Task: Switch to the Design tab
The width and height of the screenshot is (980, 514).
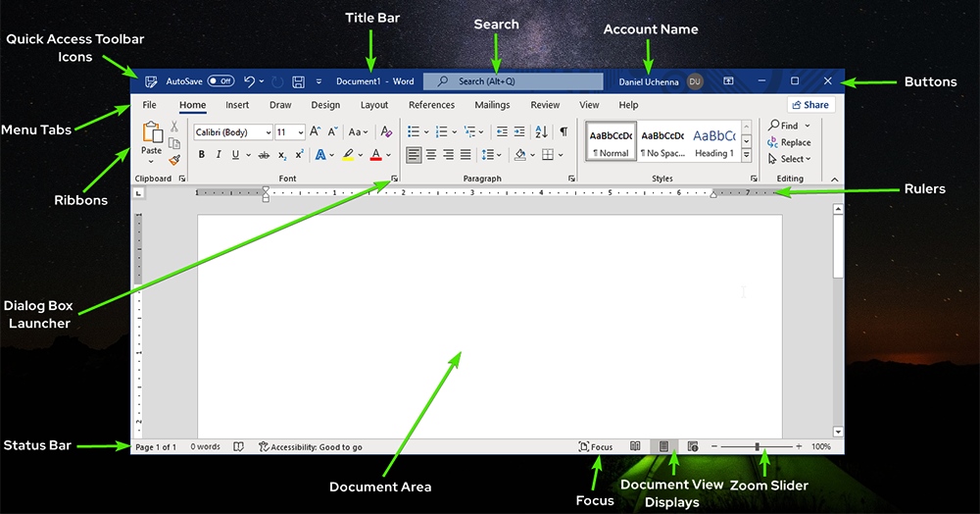Action: click(x=325, y=105)
